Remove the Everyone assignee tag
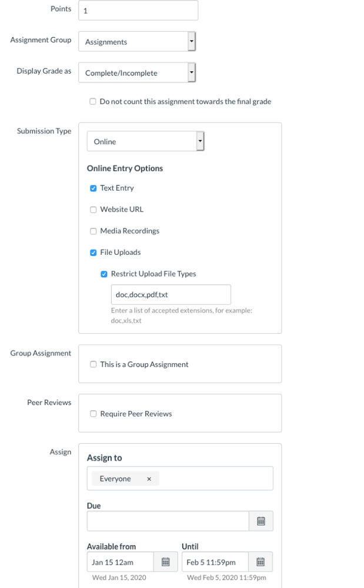This screenshot has height=588, width=364. point(149,479)
